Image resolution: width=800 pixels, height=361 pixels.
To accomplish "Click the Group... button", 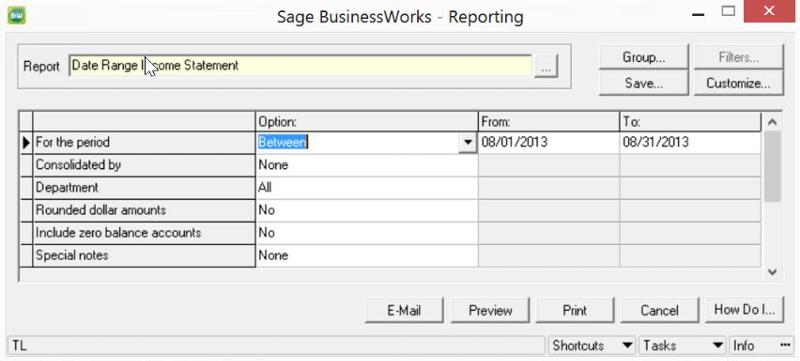I will coord(643,57).
